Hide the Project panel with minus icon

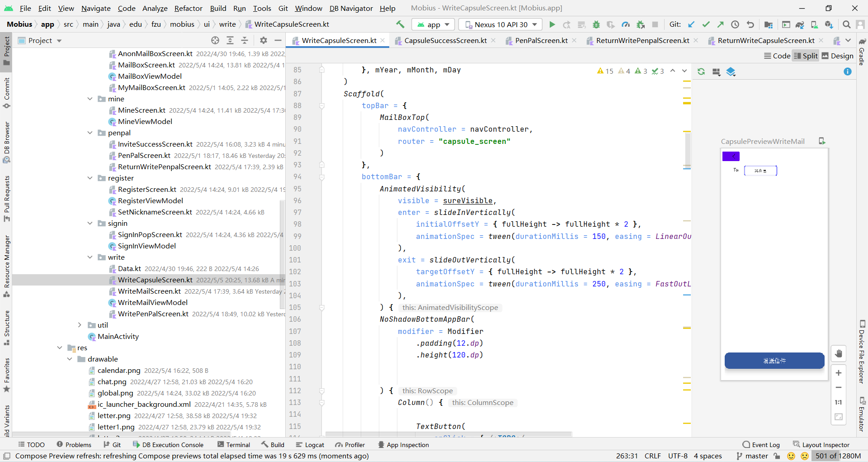pos(278,40)
